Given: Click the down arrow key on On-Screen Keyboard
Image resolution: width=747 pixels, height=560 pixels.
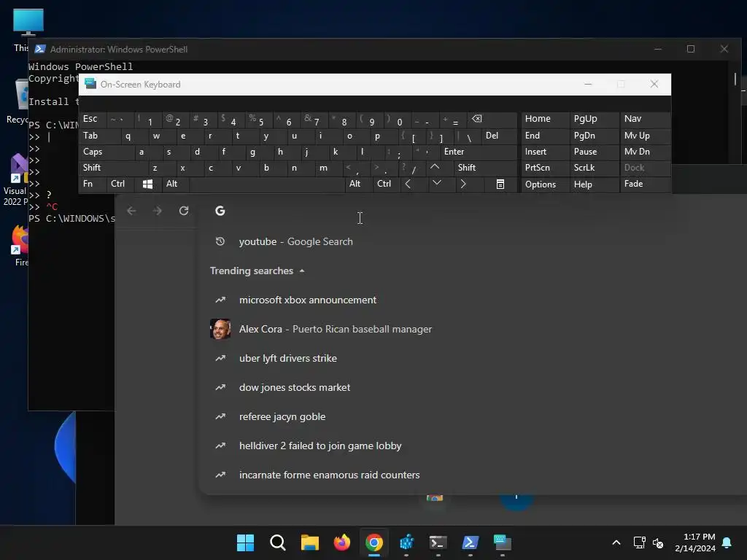Looking at the screenshot, I should click(x=437, y=183).
